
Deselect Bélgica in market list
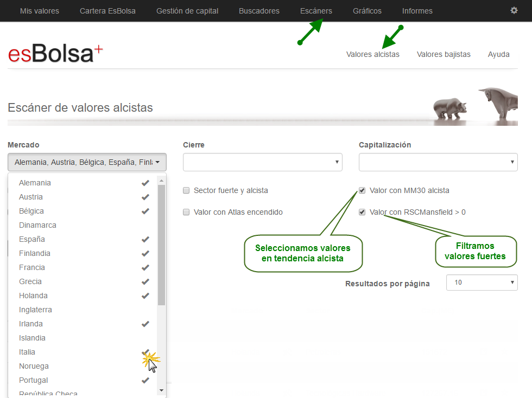(x=83, y=211)
